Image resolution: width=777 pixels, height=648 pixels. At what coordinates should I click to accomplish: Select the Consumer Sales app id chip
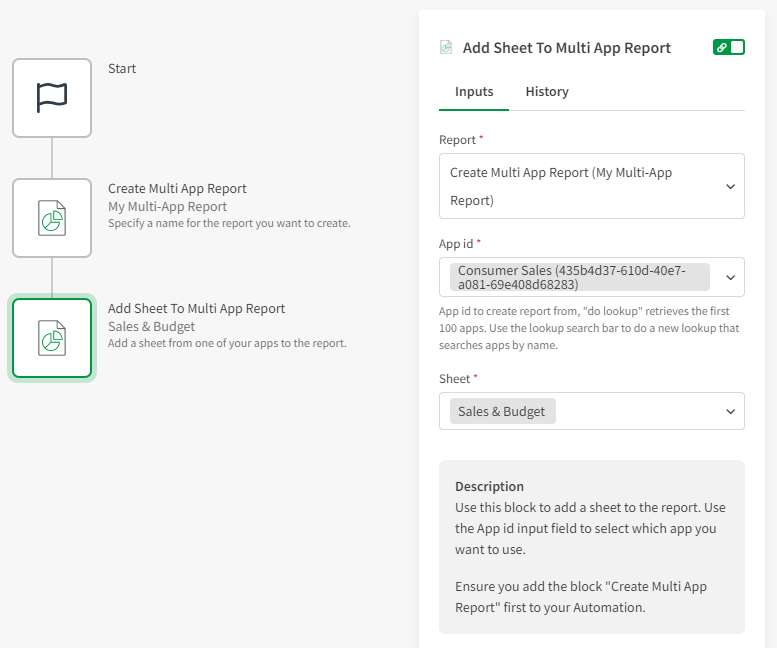[580, 277]
